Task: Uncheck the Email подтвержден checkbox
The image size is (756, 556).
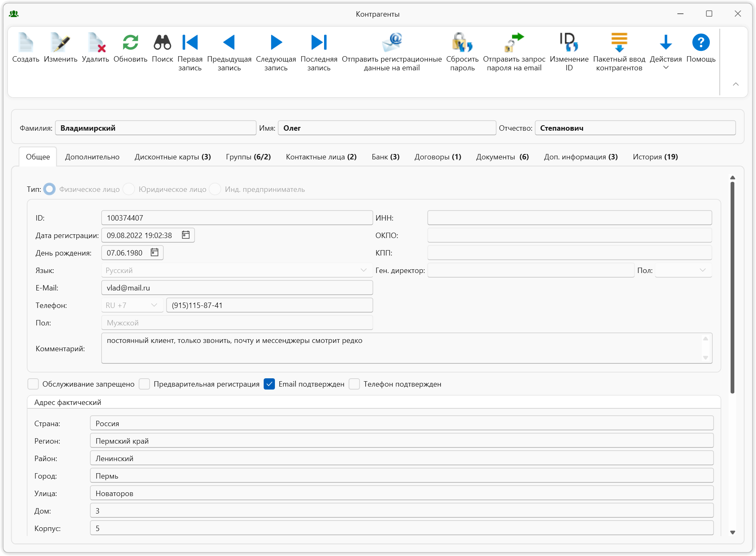Action: tap(269, 384)
